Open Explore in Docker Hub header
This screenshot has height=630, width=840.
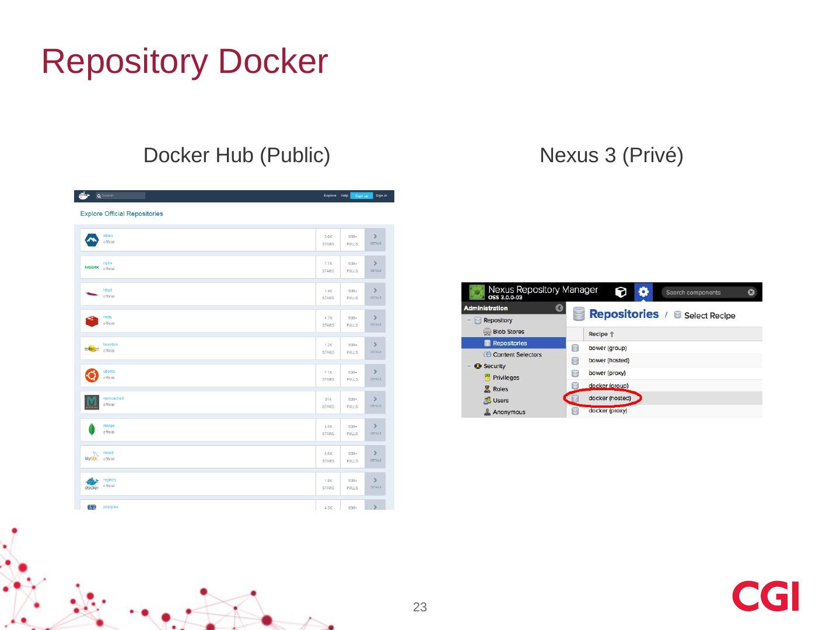tap(330, 195)
